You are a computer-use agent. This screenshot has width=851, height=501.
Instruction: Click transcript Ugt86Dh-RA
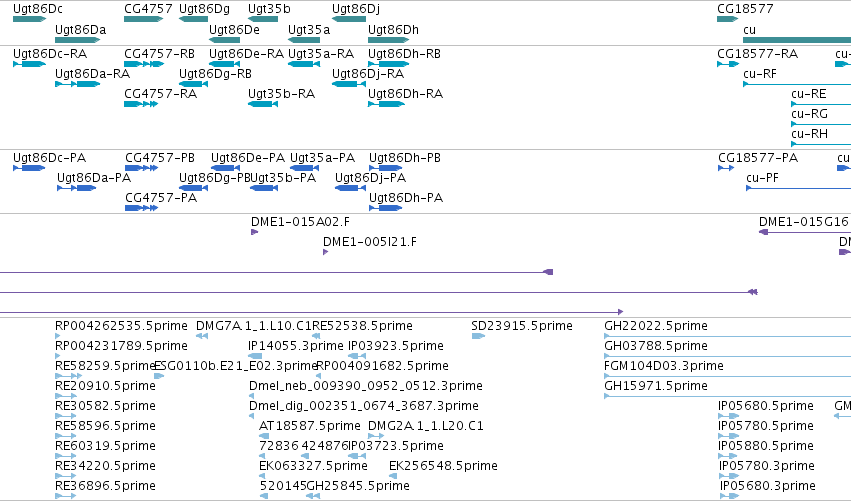[x=386, y=104]
